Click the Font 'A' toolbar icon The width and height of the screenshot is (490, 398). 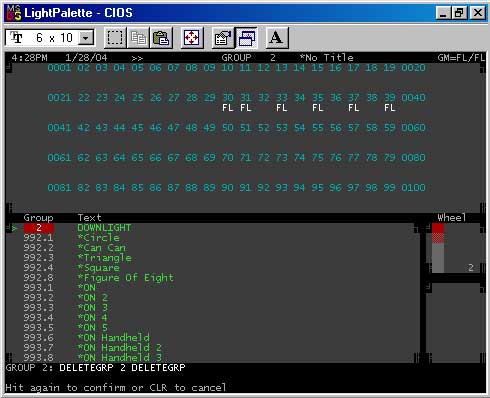click(277, 38)
